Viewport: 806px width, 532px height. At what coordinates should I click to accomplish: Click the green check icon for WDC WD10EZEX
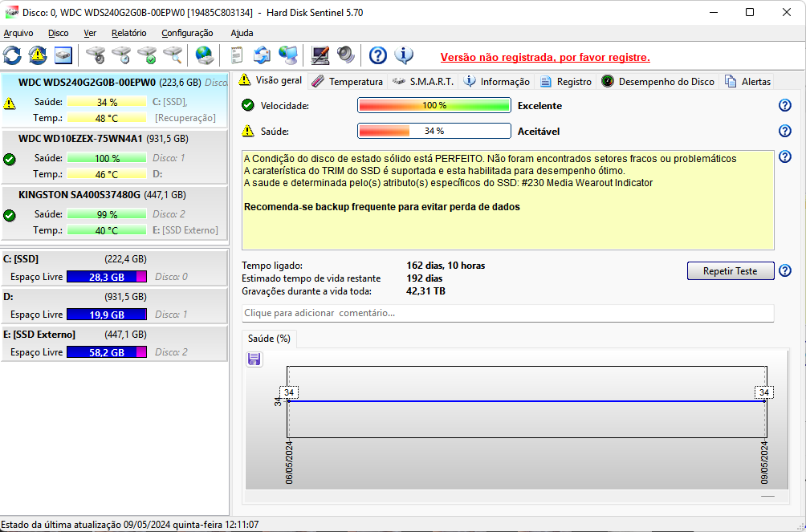point(10,160)
